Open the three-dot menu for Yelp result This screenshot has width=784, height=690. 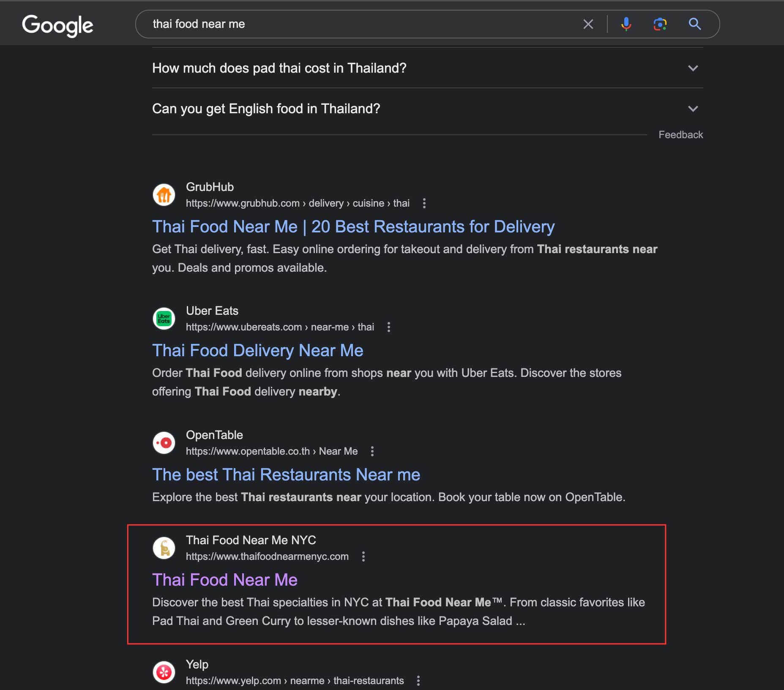tap(418, 681)
